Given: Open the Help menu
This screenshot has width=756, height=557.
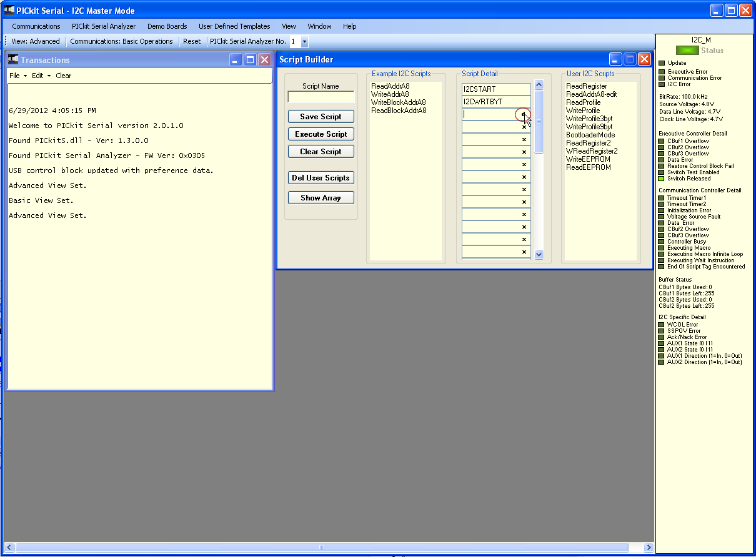Looking at the screenshot, I should tap(350, 26).
